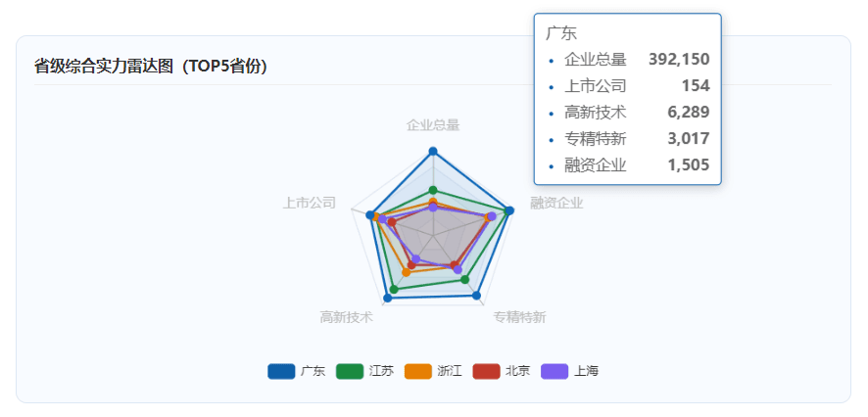Toggle the 浙江 legend series
Screen dimensions: 868x417
[x=433, y=371]
